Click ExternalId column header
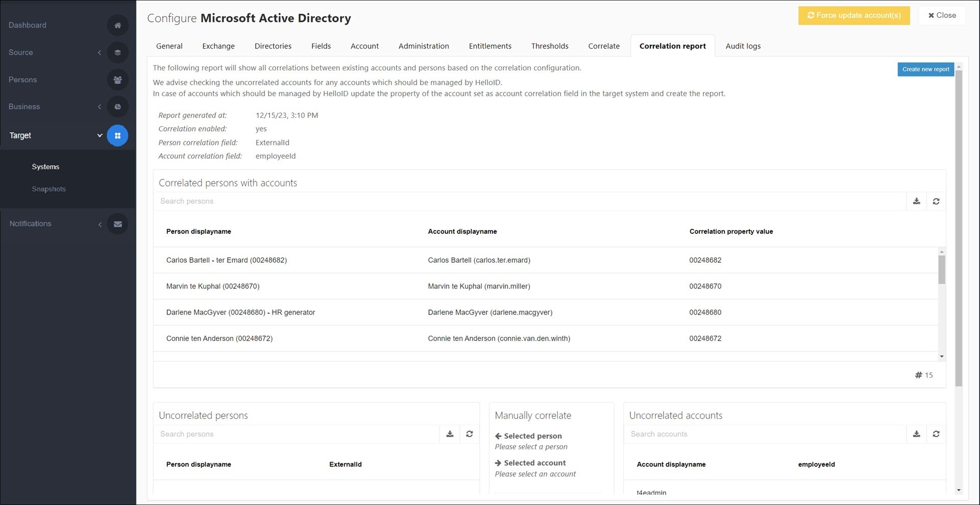980x505 pixels. (x=346, y=464)
